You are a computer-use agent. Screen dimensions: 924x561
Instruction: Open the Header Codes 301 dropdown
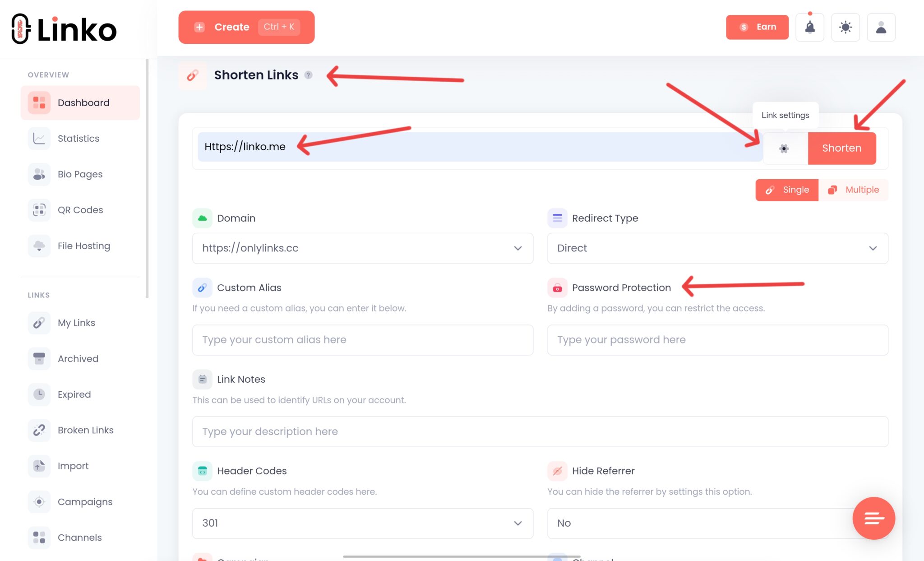click(x=363, y=523)
